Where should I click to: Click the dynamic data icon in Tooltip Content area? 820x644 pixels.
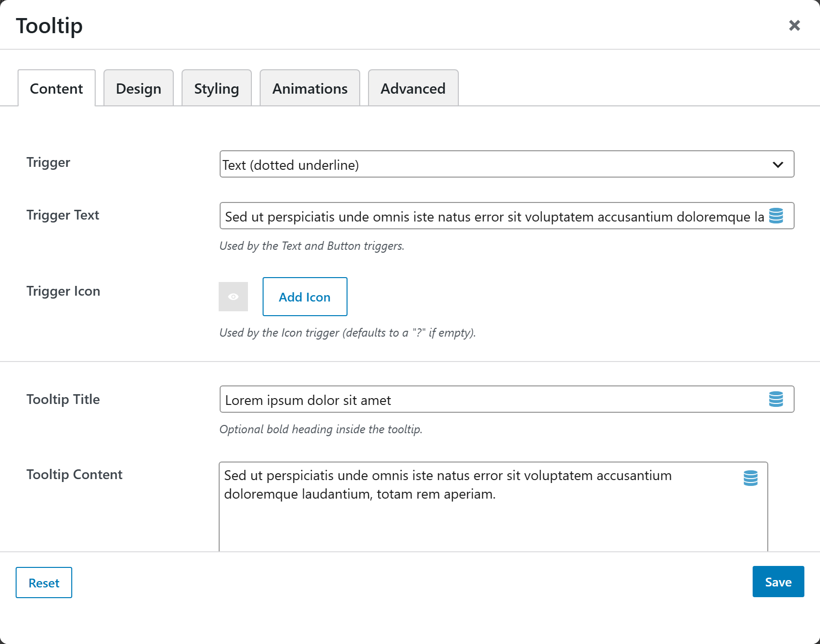(751, 478)
